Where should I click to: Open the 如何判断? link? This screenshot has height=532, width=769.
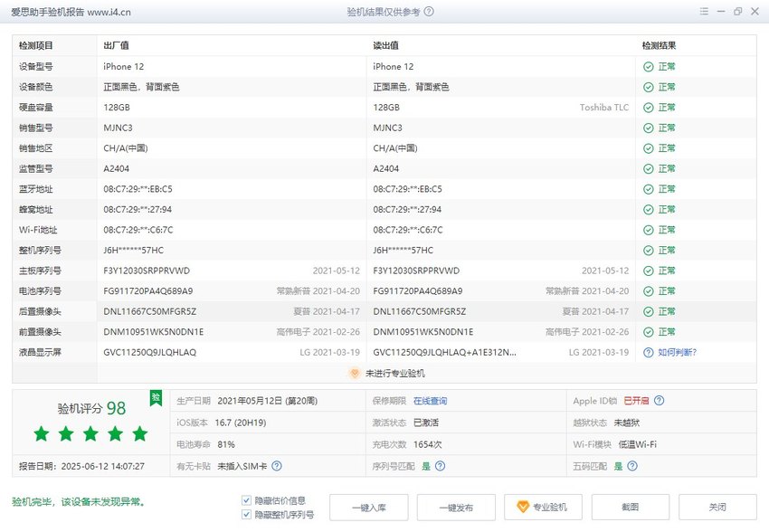tap(678, 353)
